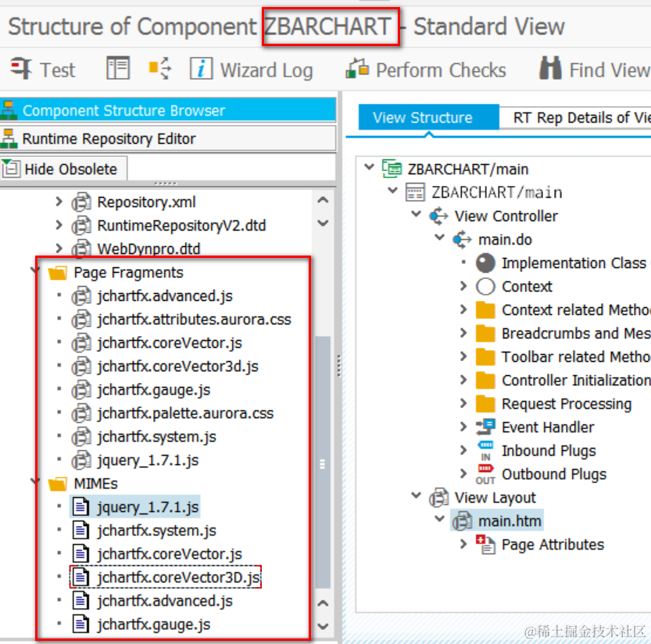Select the Repository.xml file icon
The width and height of the screenshot is (651, 644).
pos(81,202)
